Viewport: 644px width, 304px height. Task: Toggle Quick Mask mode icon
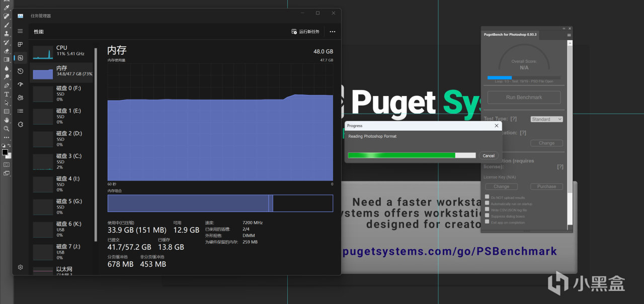7,164
